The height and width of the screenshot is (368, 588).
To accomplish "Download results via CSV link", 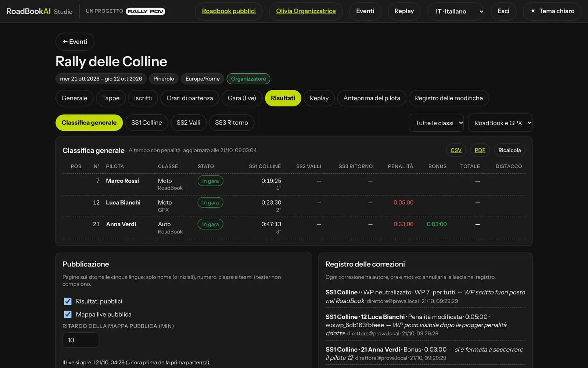I will pos(456,150).
